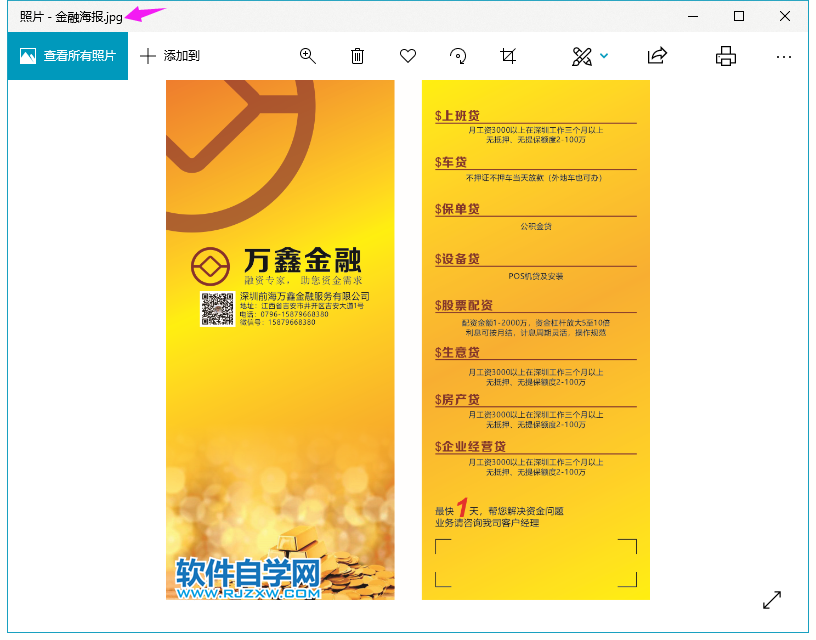Expand the edit dropdown arrow
The width and height of the screenshot is (816, 640).
(604, 56)
